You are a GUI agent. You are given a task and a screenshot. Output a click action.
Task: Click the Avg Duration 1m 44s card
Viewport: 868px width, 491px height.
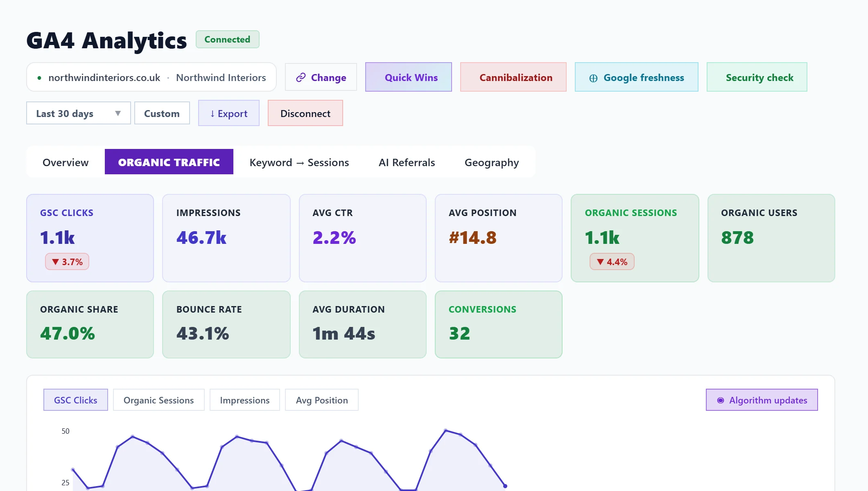tap(363, 324)
